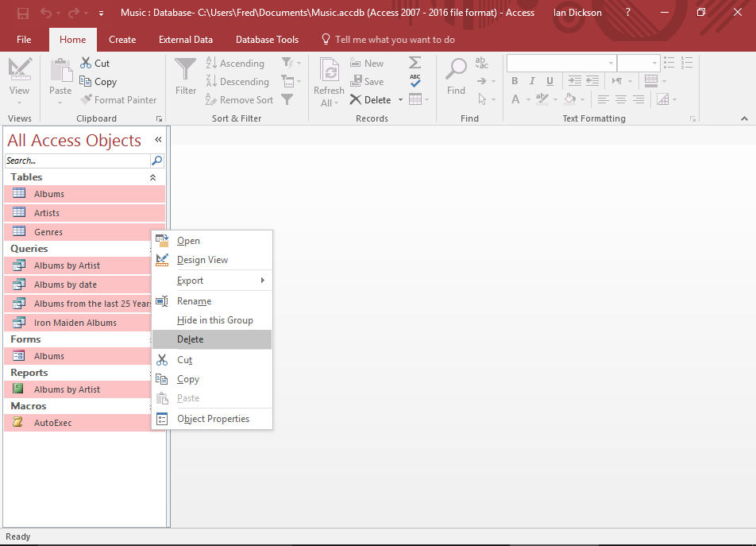This screenshot has height=546, width=756.
Task: Click the bullets list icon
Action: [x=669, y=63]
